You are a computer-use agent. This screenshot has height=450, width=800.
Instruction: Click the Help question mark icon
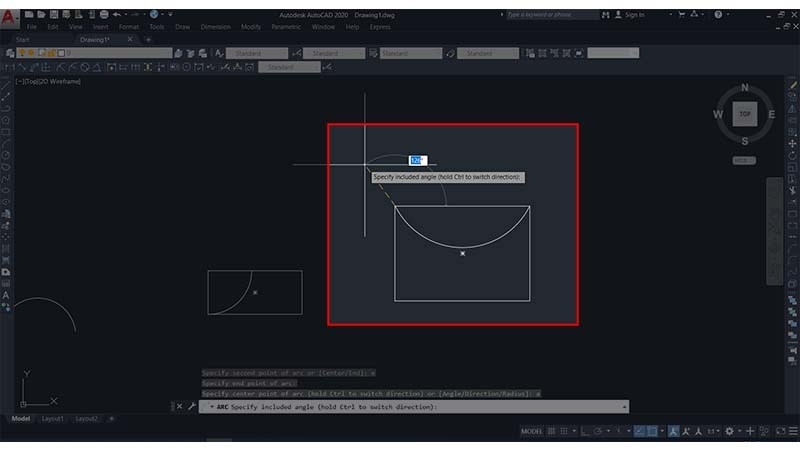(x=718, y=15)
